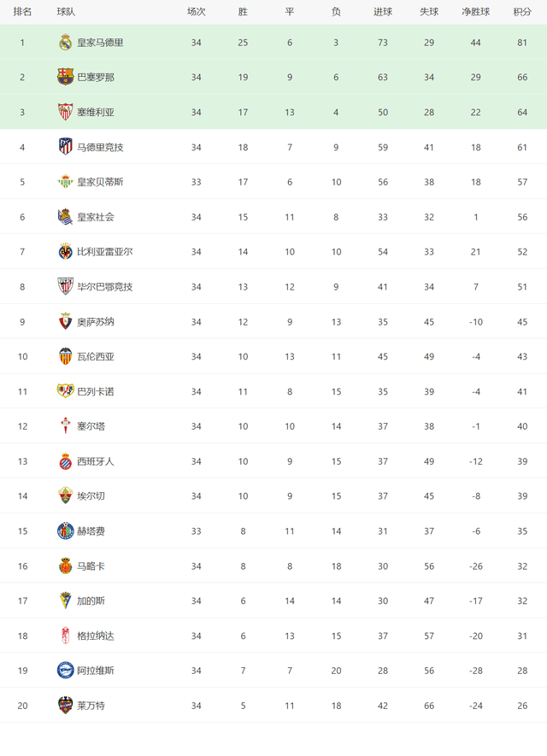The width and height of the screenshot is (547, 756).
Task: Sort by the 积分 column header
Action: click(x=522, y=12)
